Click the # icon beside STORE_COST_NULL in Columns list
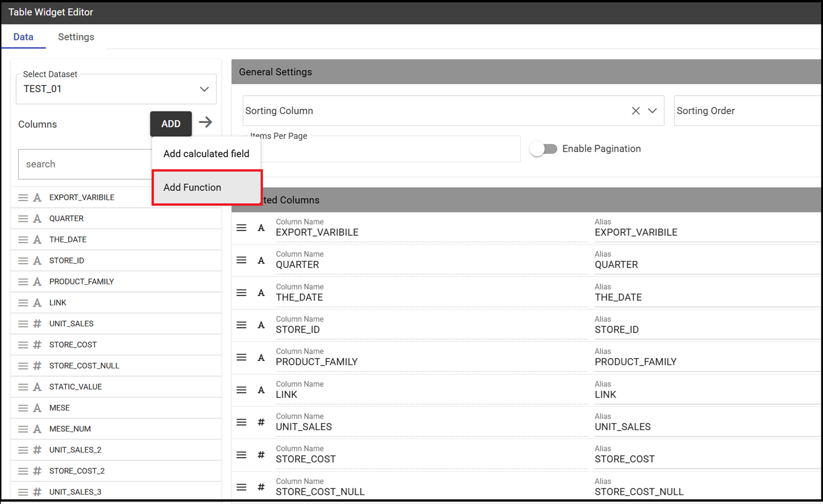Viewport: 823px width, 504px height. click(37, 366)
